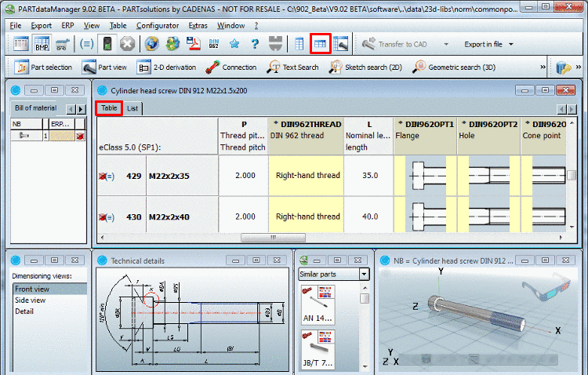Select the Front view dimensioning view
The width and height of the screenshot is (588, 375).
click(x=31, y=289)
